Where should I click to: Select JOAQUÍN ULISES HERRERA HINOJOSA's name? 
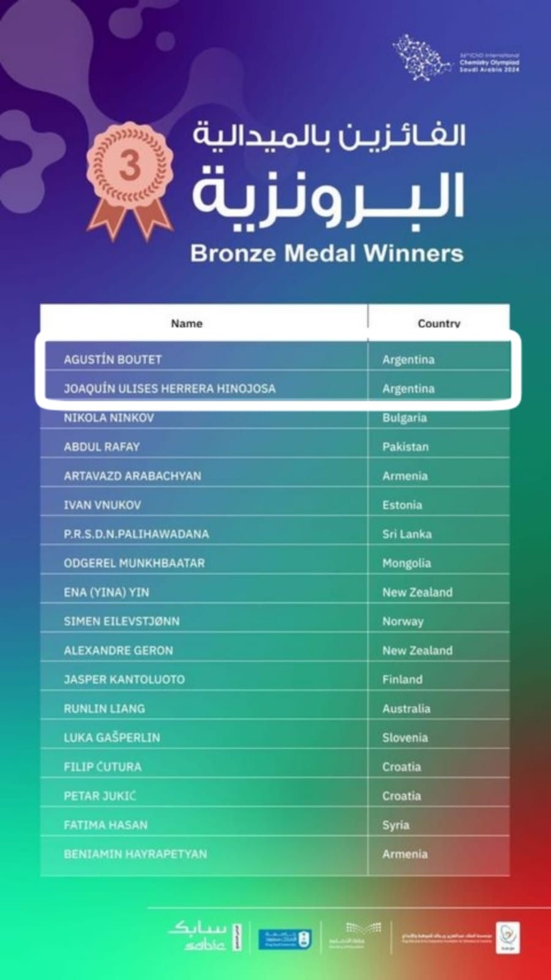pos(170,388)
